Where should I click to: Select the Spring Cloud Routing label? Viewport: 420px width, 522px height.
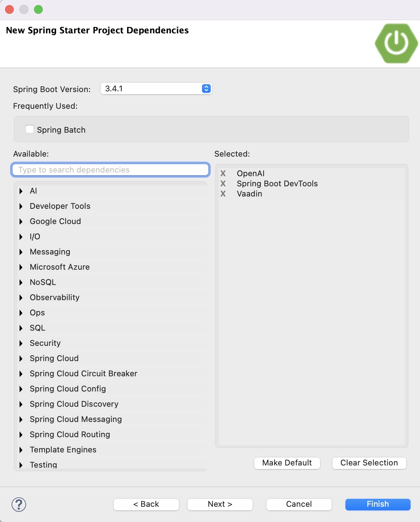pyautogui.click(x=70, y=435)
